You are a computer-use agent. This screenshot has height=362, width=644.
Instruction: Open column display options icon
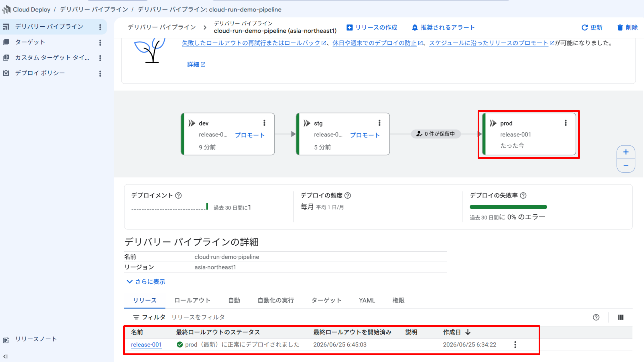(621, 317)
